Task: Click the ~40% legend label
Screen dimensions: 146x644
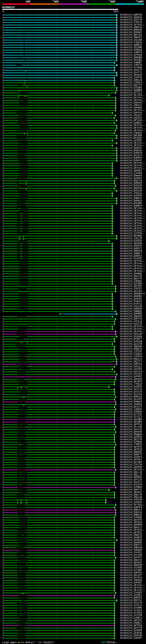Action: coord(55,2)
